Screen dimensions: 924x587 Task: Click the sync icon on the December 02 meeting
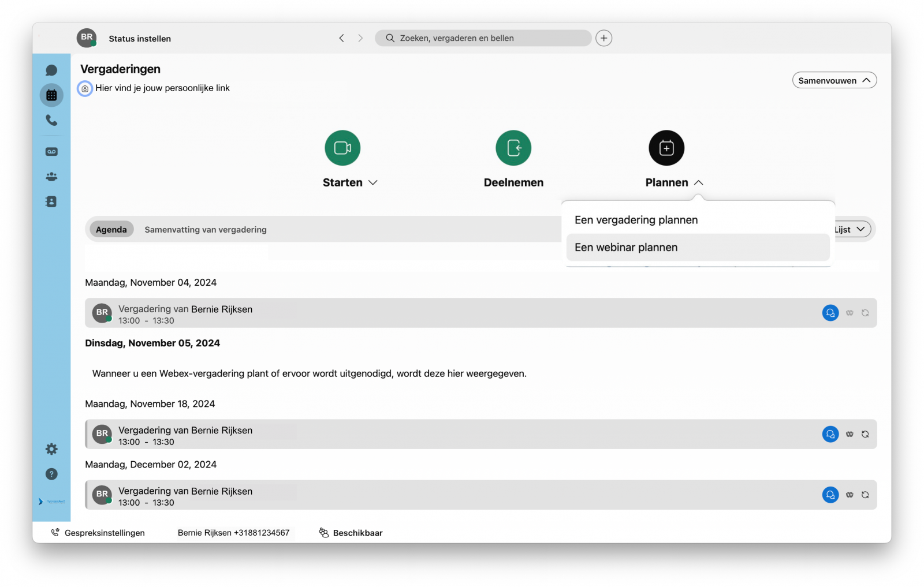865,495
